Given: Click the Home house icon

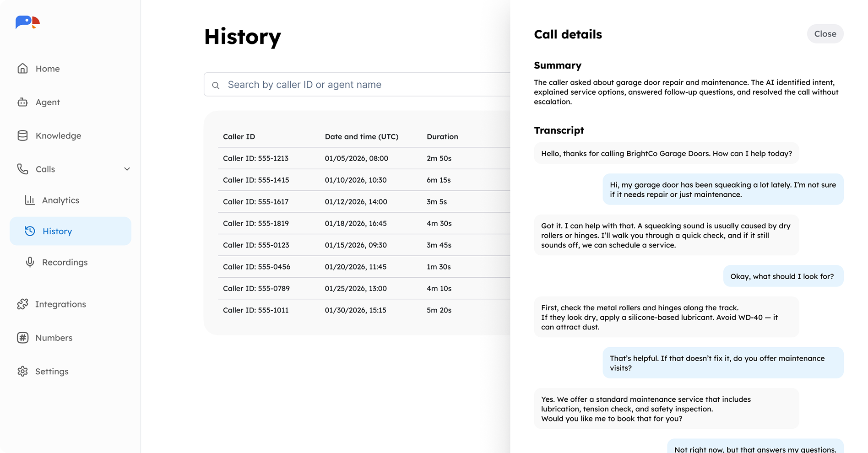Looking at the screenshot, I should tap(22, 69).
